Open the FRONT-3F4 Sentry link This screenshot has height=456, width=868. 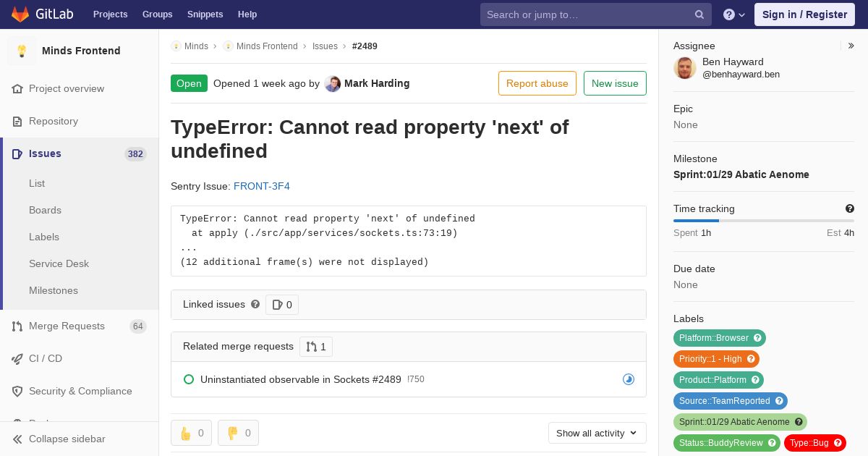[x=262, y=186]
